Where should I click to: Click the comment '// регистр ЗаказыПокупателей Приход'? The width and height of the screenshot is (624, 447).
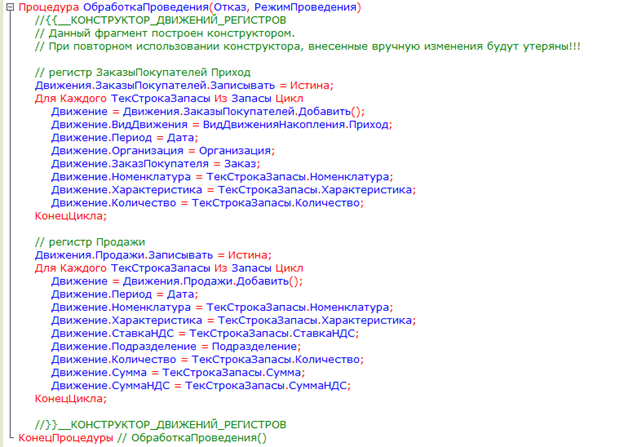[142, 72]
